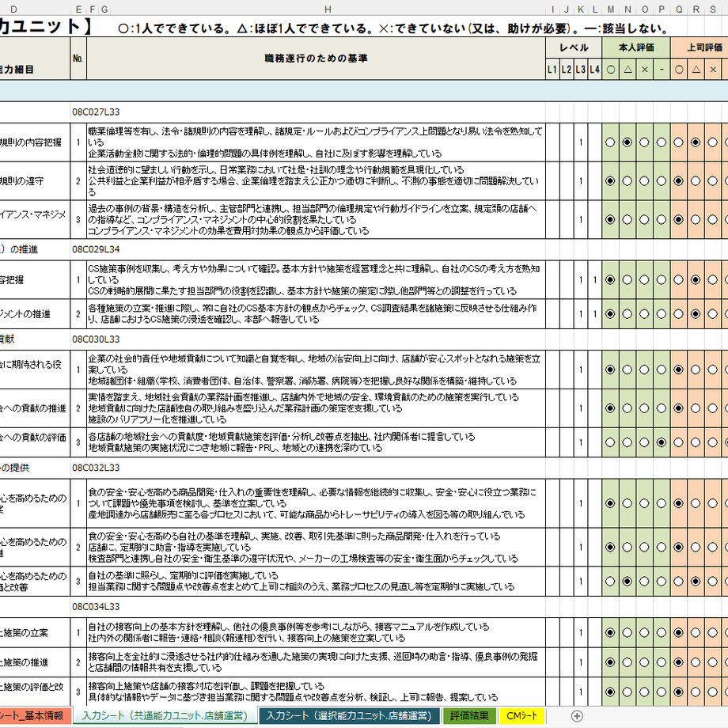
Task: Choose supervisor ○ for 自社の基準に照らし row
Action: (678, 582)
